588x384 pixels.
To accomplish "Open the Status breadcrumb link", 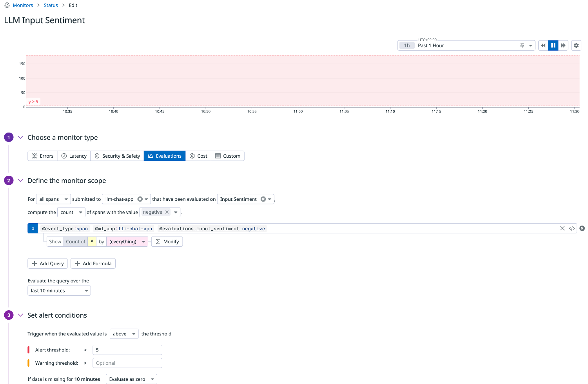I will [x=51, y=5].
